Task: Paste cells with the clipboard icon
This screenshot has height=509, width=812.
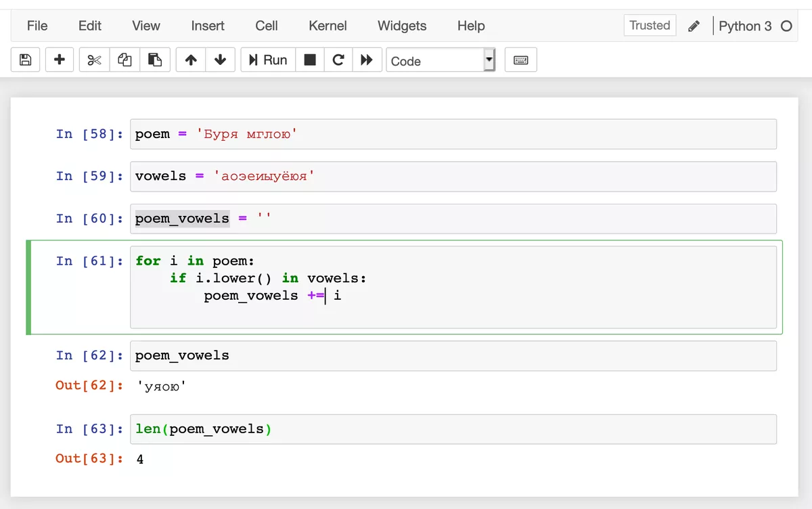Action: pos(155,60)
